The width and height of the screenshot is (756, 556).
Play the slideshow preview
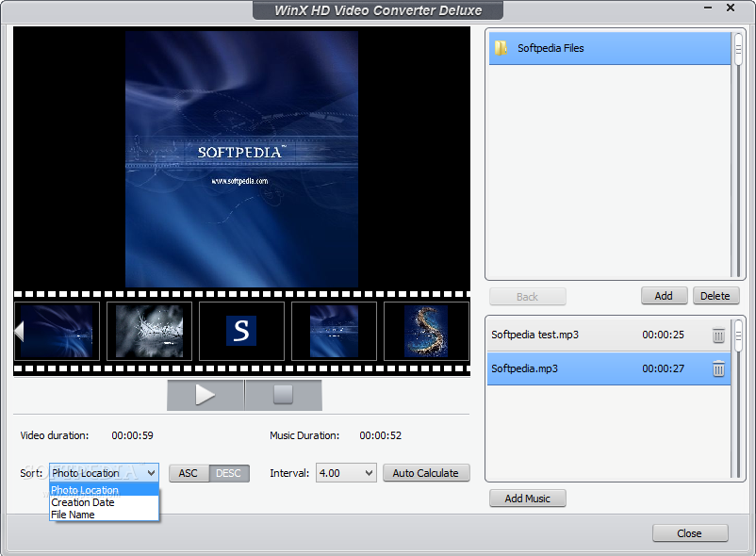coord(205,395)
